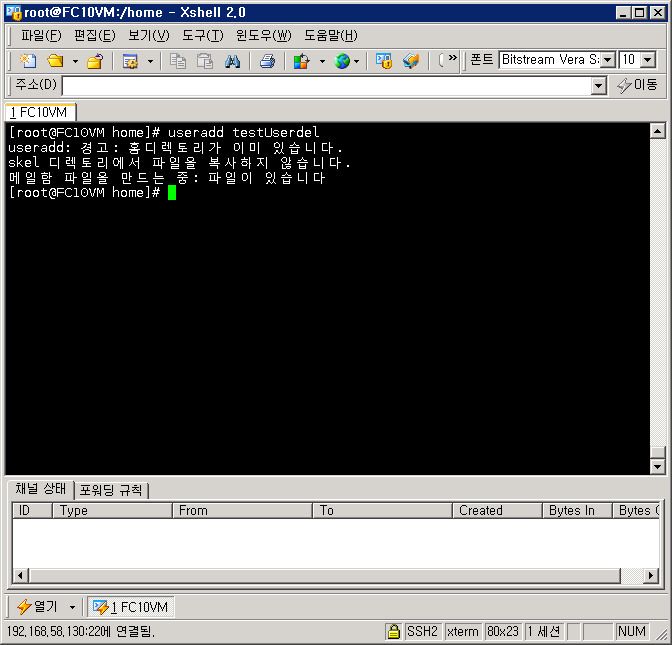The height and width of the screenshot is (645, 672).
Task: Switch to the 포워딩 규칙 tab
Action: [x=111, y=490]
